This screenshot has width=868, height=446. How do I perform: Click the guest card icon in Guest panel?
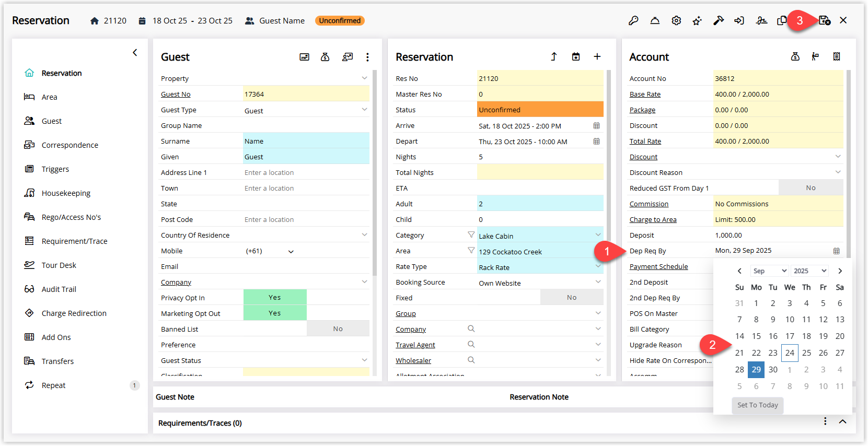click(304, 57)
